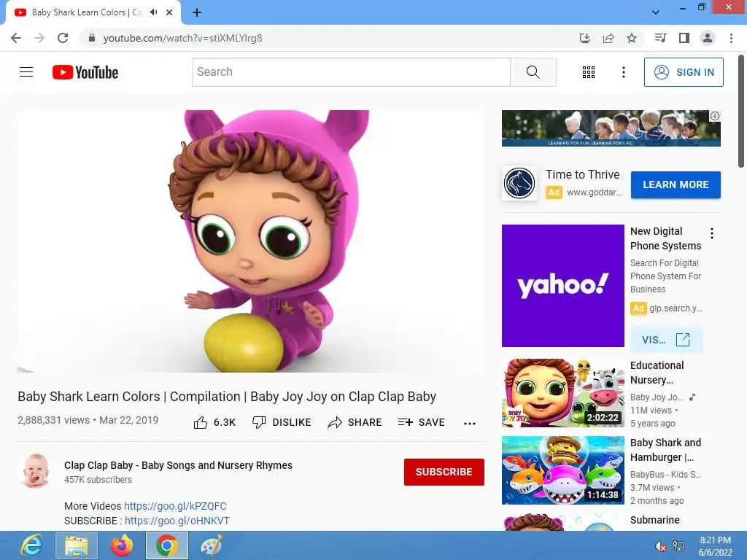
Task: Click the search magnifier button
Action: coord(533,72)
